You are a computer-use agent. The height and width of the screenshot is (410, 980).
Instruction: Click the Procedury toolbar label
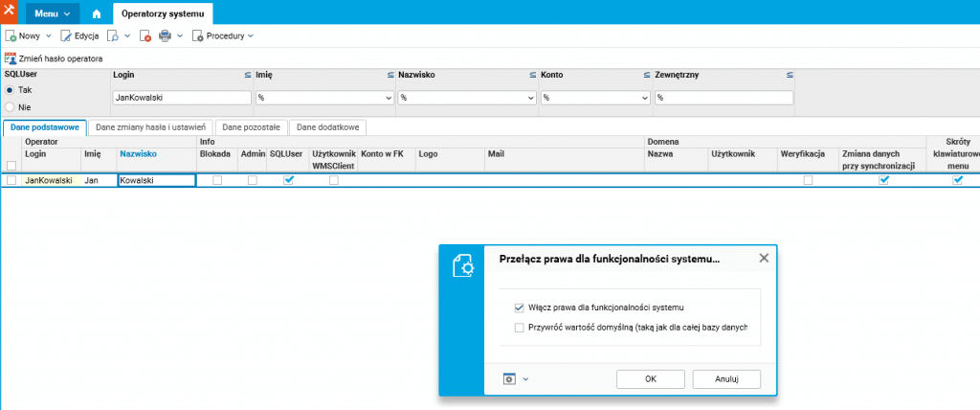[x=225, y=36]
